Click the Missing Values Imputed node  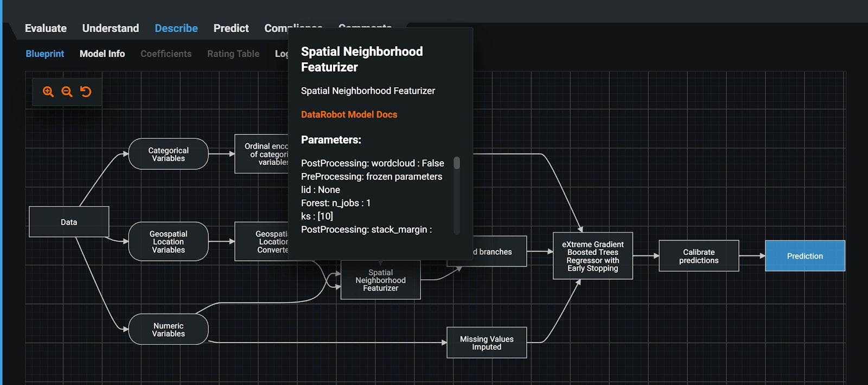(487, 342)
